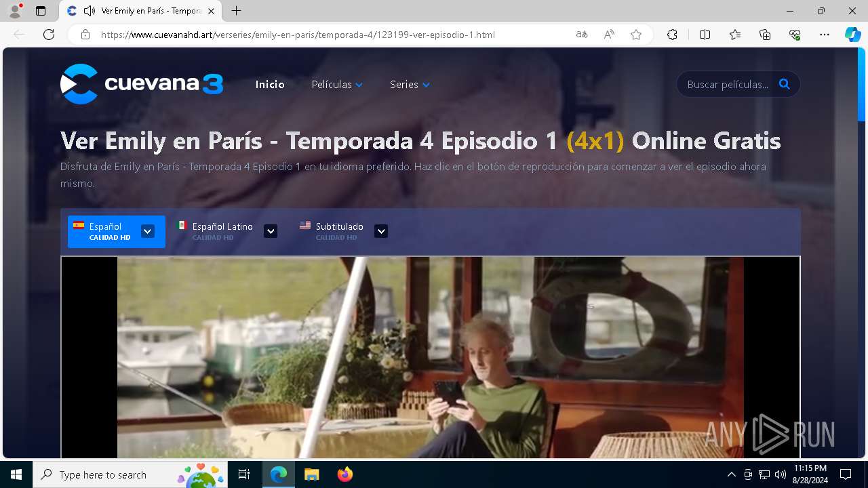Open the Series dropdown menu
The height and width of the screenshot is (488, 868).
click(x=410, y=85)
